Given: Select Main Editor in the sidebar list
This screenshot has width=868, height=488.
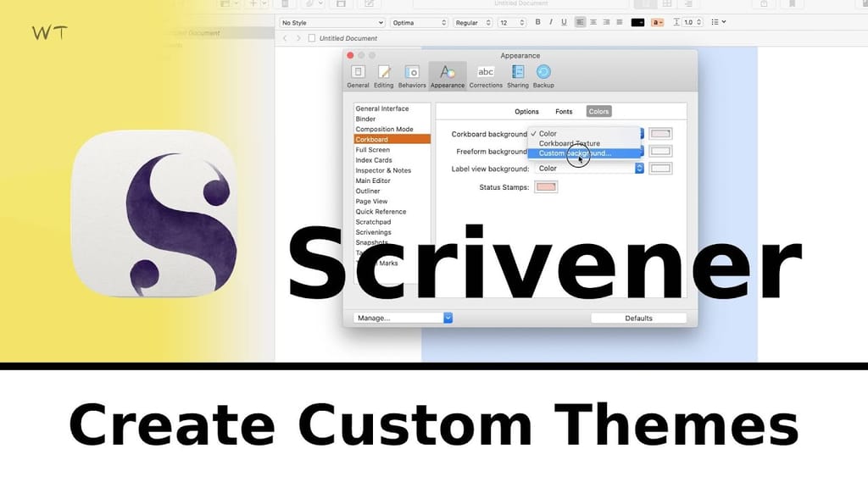Looking at the screenshot, I should pos(392,181).
